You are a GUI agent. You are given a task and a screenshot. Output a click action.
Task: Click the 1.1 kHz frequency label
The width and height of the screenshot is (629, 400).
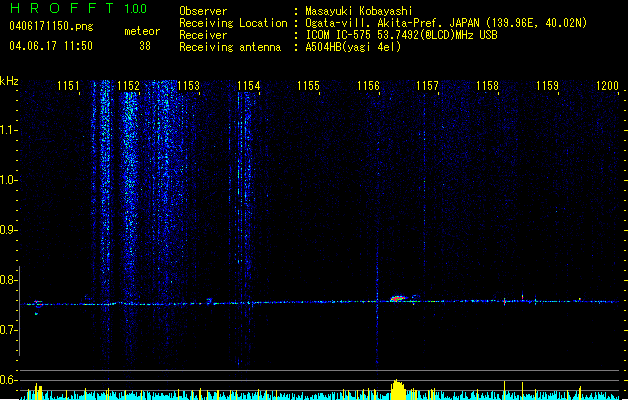pos(8,130)
